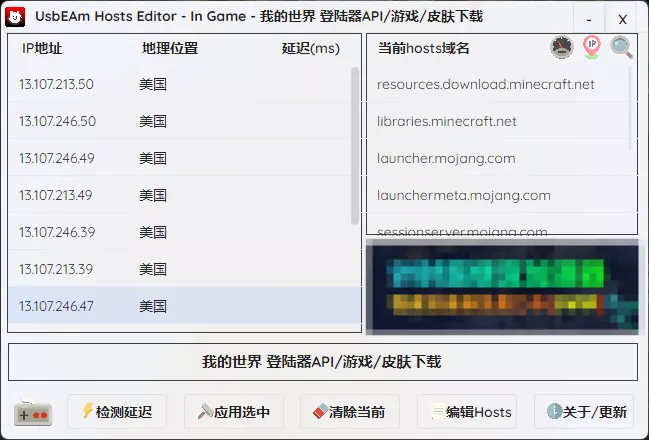Click the magnifying glass search icon
The height and width of the screenshot is (440, 649).
click(621, 47)
